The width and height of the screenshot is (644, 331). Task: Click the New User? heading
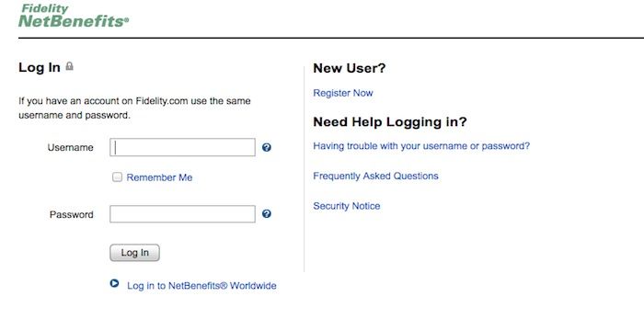[x=350, y=68]
